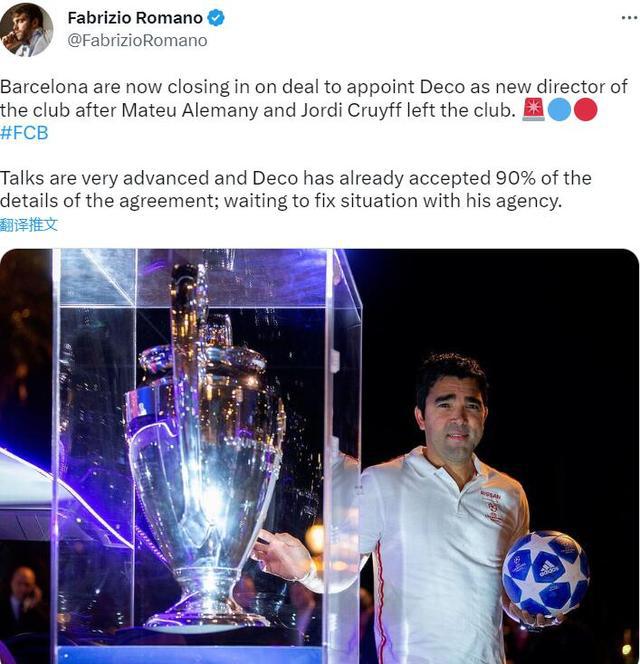Viewport: 640px width, 664px height.
Task: Click the blue circle emoji
Action: pos(559,110)
